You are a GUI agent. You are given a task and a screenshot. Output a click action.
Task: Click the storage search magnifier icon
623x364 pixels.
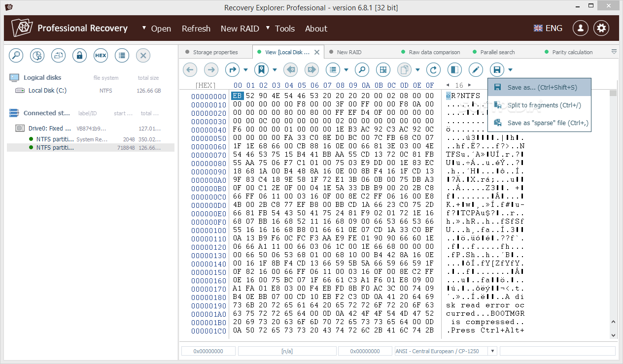click(x=16, y=56)
